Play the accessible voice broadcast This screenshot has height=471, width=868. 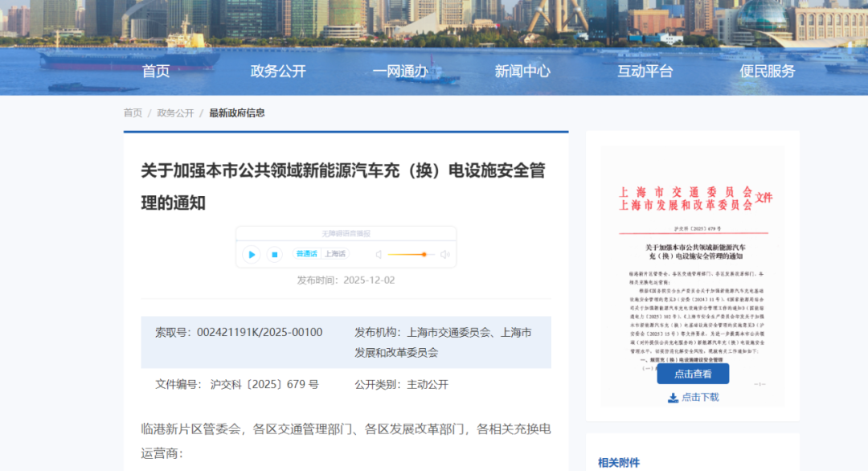tap(251, 254)
